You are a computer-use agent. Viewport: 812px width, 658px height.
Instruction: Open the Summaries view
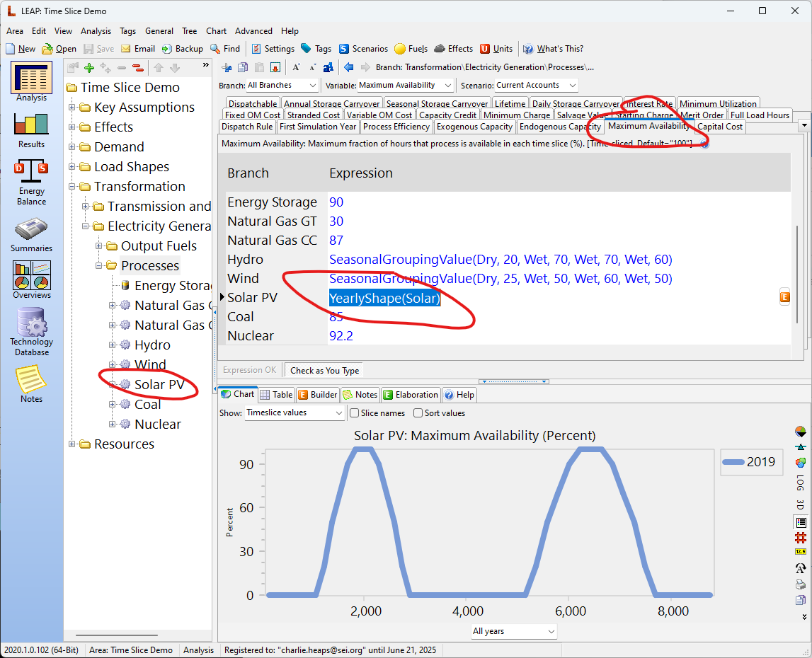[x=31, y=236]
